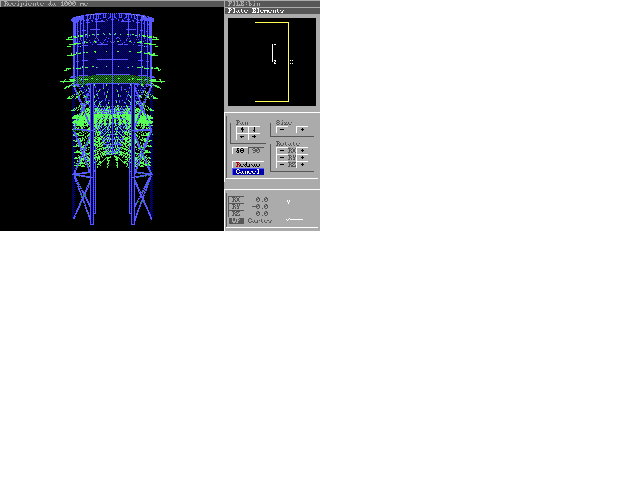
Task: Rotate positive about the RX axis
Action: [x=303, y=150]
